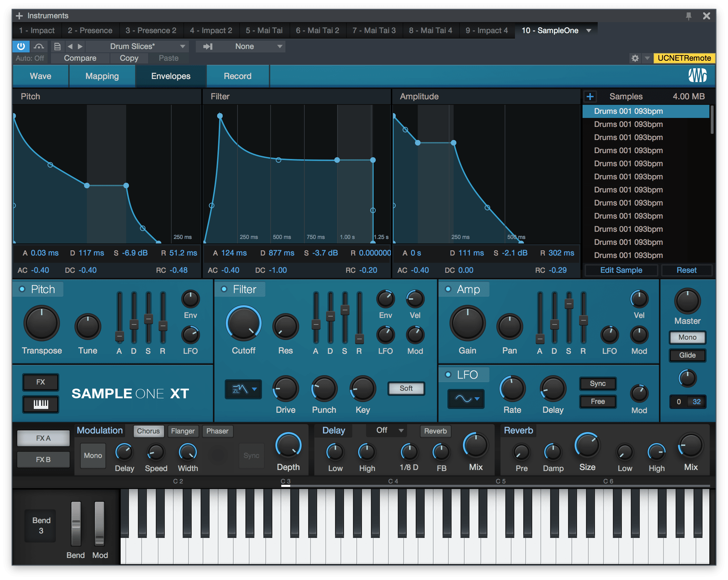
Task: Click the PreSonus logo icon
Action: [x=698, y=76]
